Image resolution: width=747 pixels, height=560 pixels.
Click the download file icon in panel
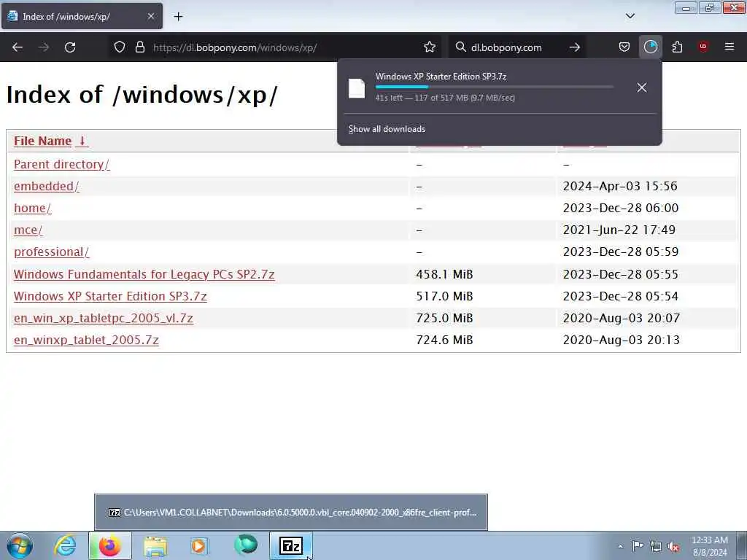coord(356,88)
